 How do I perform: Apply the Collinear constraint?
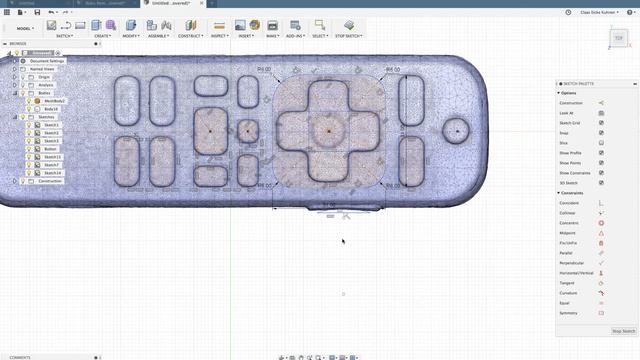(601, 213)
